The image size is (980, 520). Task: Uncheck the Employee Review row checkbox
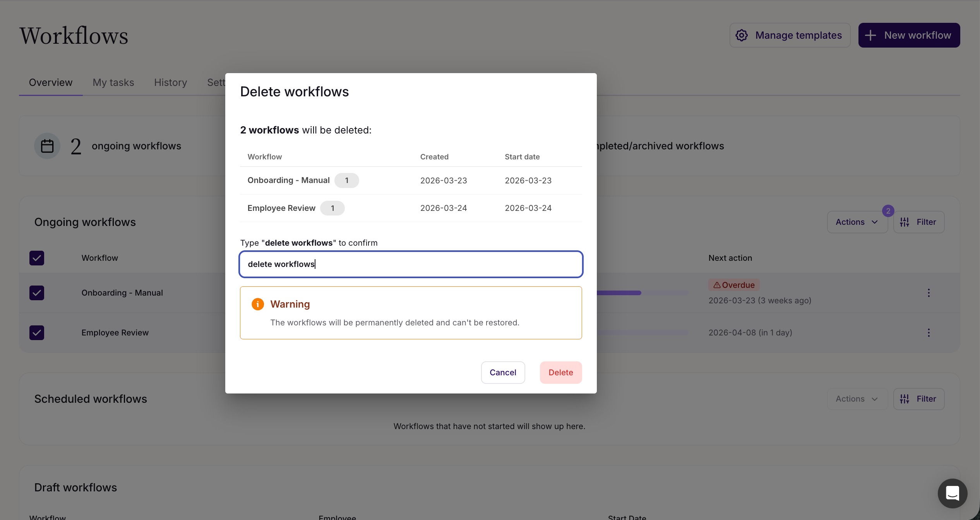point(37,333)
